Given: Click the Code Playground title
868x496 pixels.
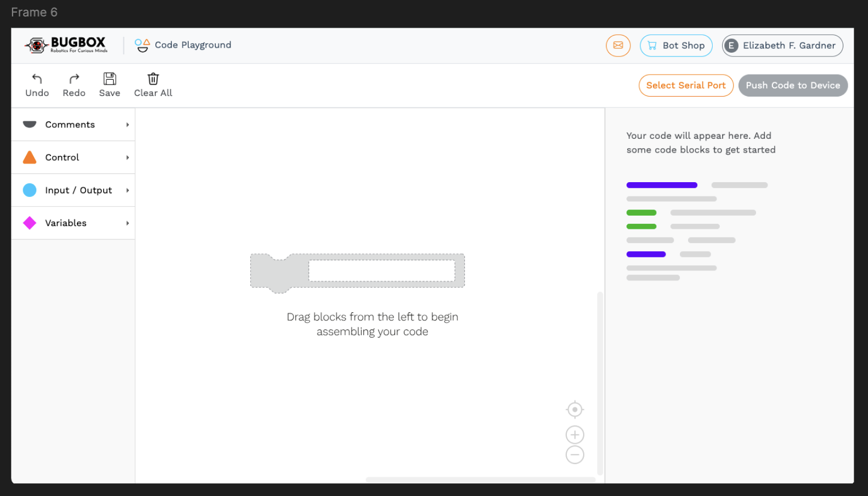Looking at the screenshot, I should (193, 45).
